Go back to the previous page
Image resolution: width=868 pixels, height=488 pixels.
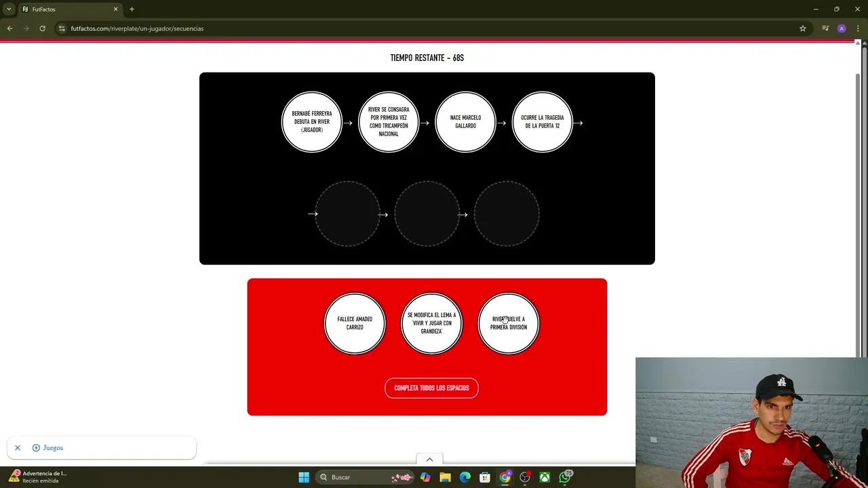click(x=9, y=28)
